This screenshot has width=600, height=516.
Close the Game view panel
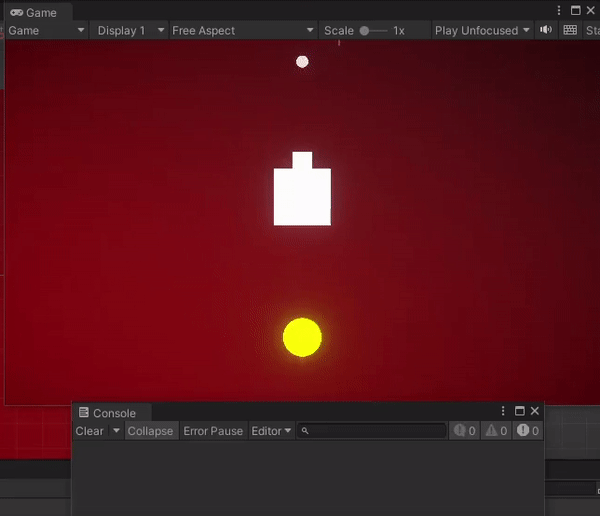590,10
